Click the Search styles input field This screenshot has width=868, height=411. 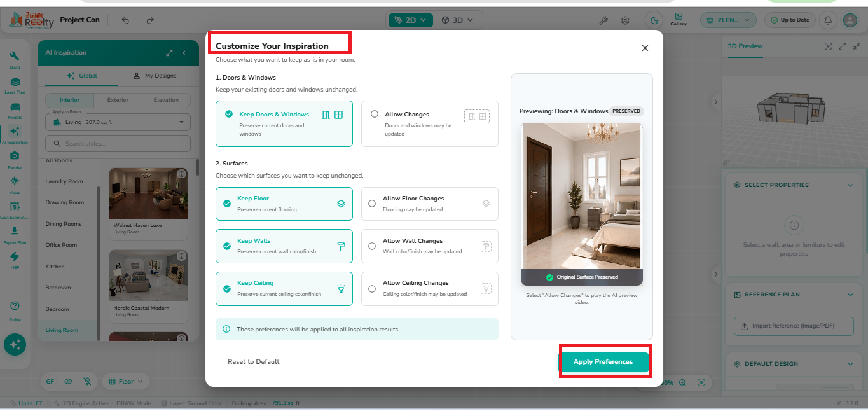pos(118,144)
